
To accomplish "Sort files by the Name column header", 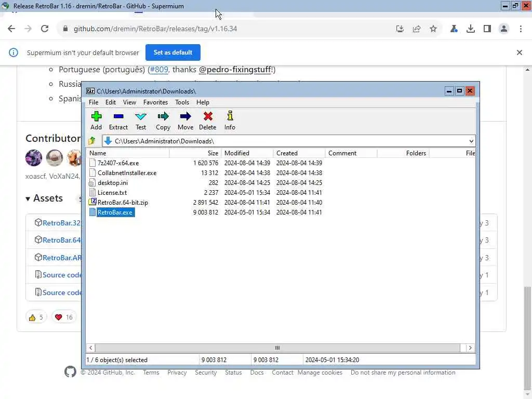I will 128,153.
